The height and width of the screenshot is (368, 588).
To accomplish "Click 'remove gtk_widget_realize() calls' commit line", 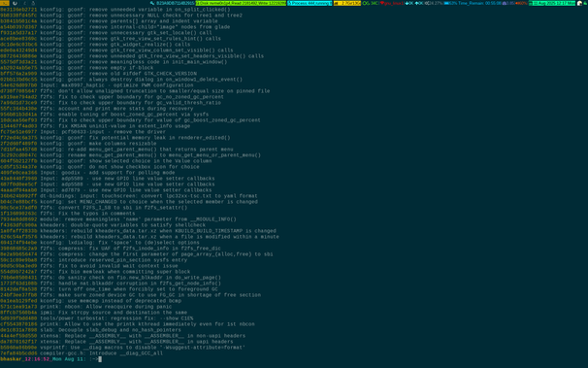I will pyautogui.click(x=95, y=45).
